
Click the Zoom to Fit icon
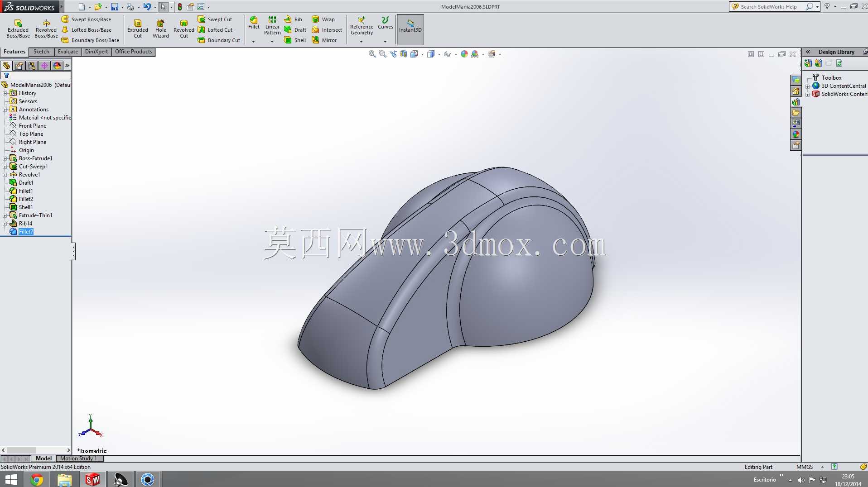click(x=372, y=54)
